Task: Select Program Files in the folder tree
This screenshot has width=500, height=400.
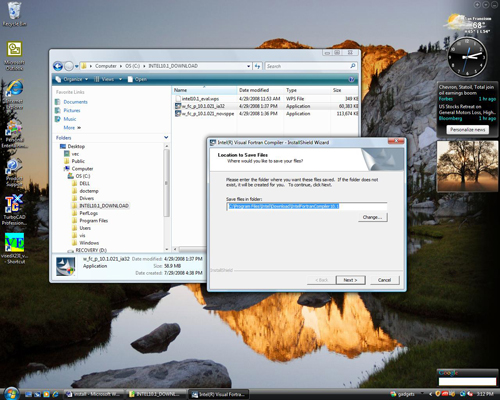Action: click(93, 221)
